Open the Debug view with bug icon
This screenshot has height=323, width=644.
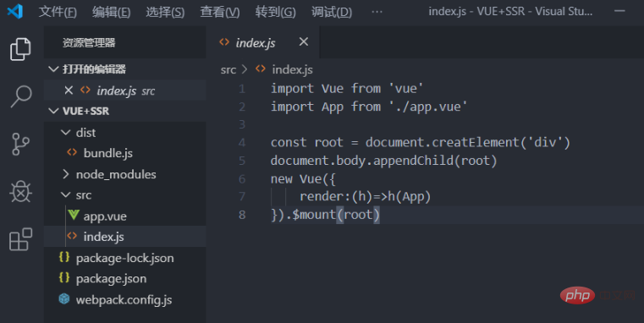coord(20,192)
